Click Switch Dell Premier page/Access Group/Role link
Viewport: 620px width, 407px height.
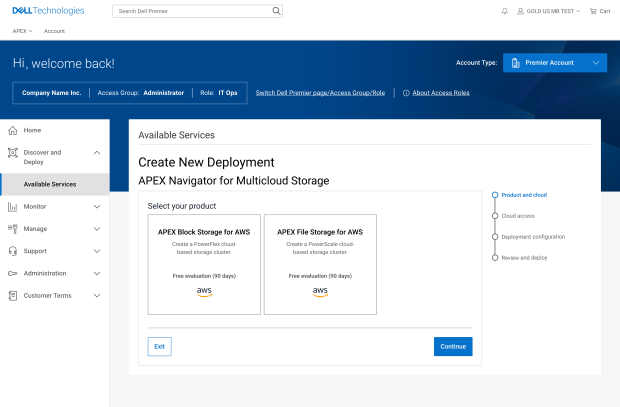(320, 93)
